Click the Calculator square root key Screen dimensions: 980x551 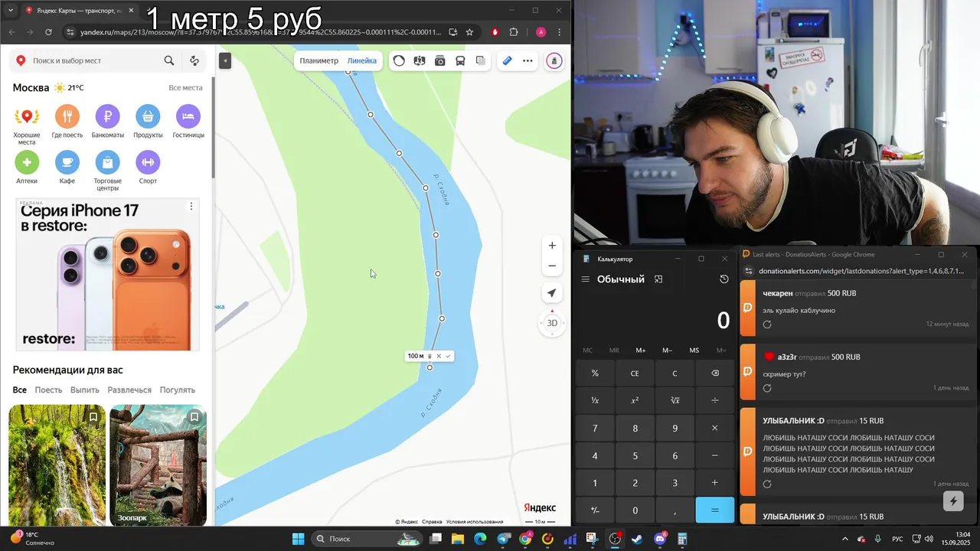(x=675, y=400)
